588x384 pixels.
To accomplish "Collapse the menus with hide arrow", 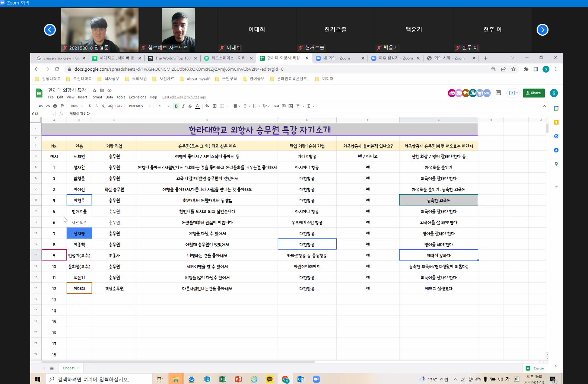I will click(544, 106).
